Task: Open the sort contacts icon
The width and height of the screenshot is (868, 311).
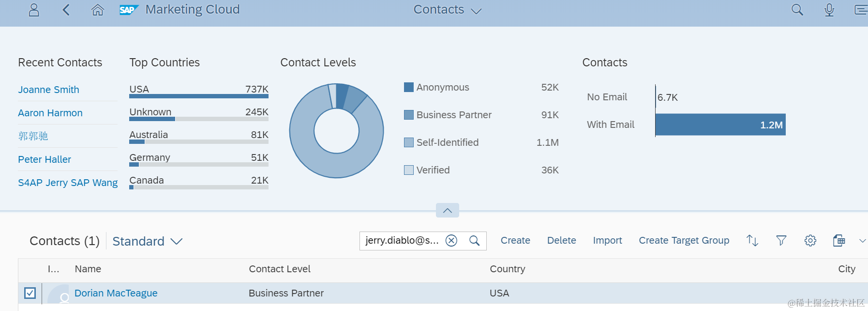Action: [x=752, y=240]
